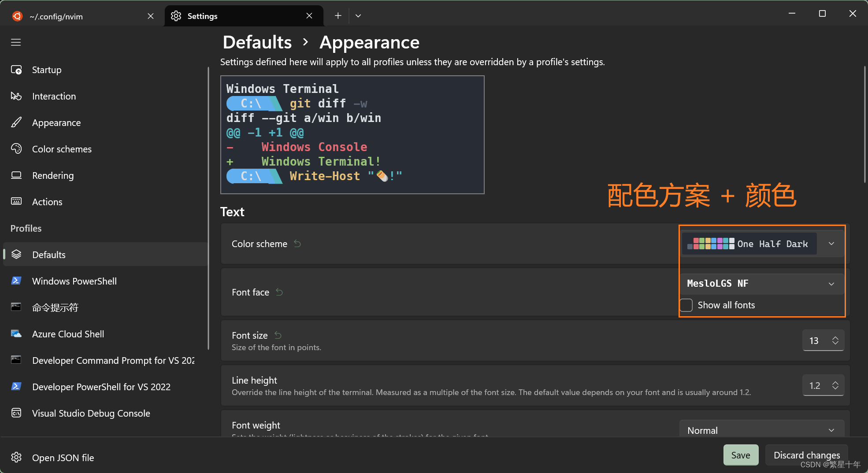Expand the Color scheme dropdown arrow

tap(831, 244)
